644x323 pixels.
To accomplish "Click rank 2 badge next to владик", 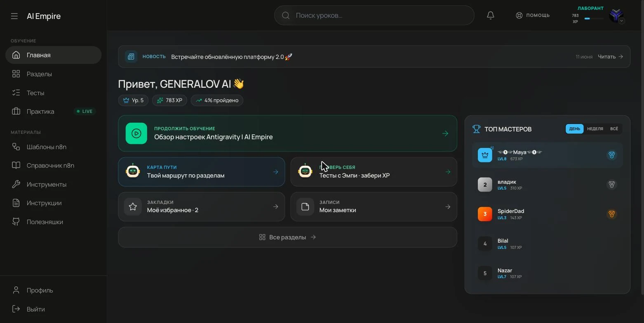I will point(485,185).
